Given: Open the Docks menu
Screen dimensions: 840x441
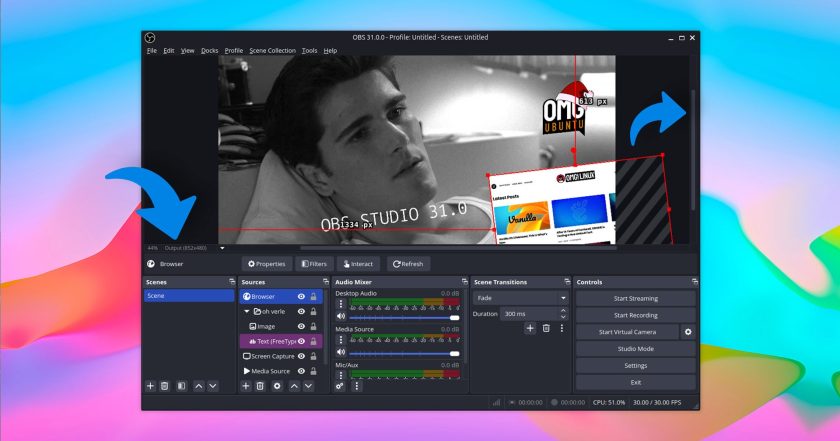Looking at the screenshot, I should tap(209, 50).
